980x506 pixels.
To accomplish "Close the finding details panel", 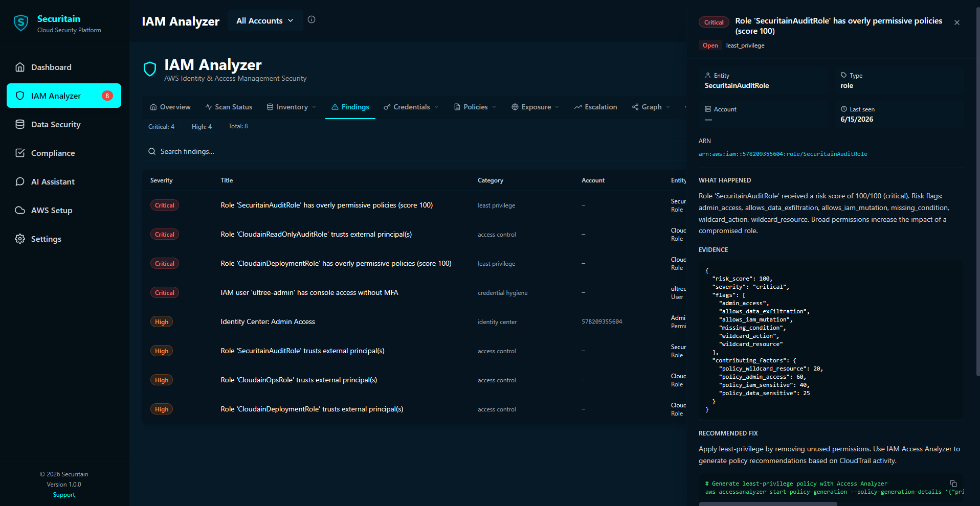I will tap(957, 22).
